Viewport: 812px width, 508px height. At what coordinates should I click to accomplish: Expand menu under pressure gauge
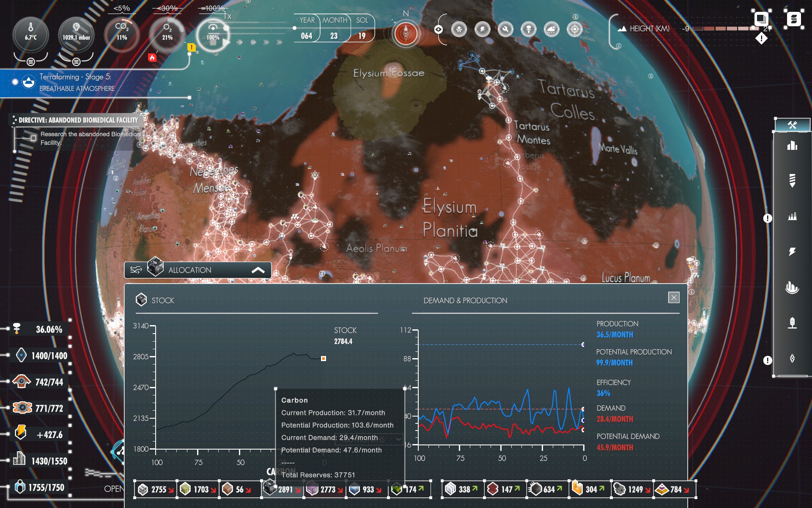[x=76, y=62]
